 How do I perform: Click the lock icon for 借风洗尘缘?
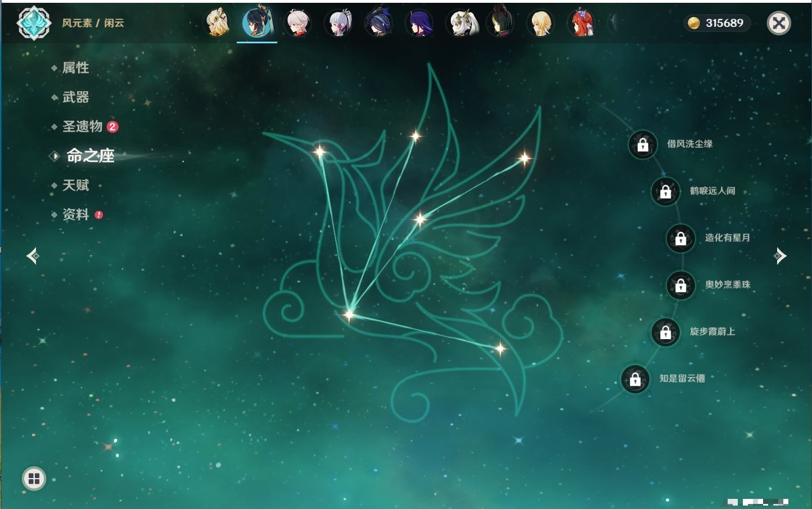pyautogui.click(x=643, y=145)
